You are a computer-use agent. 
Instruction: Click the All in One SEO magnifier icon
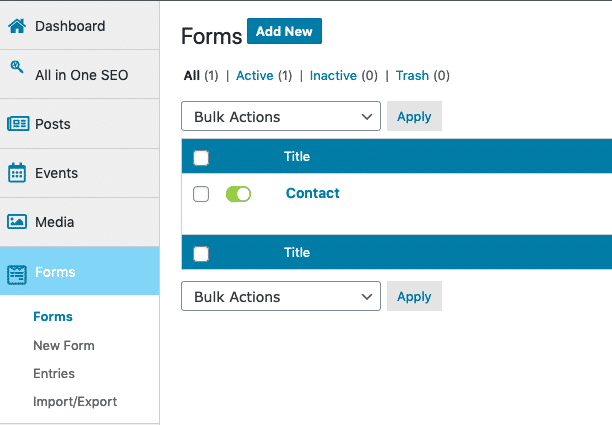(17, 67)
